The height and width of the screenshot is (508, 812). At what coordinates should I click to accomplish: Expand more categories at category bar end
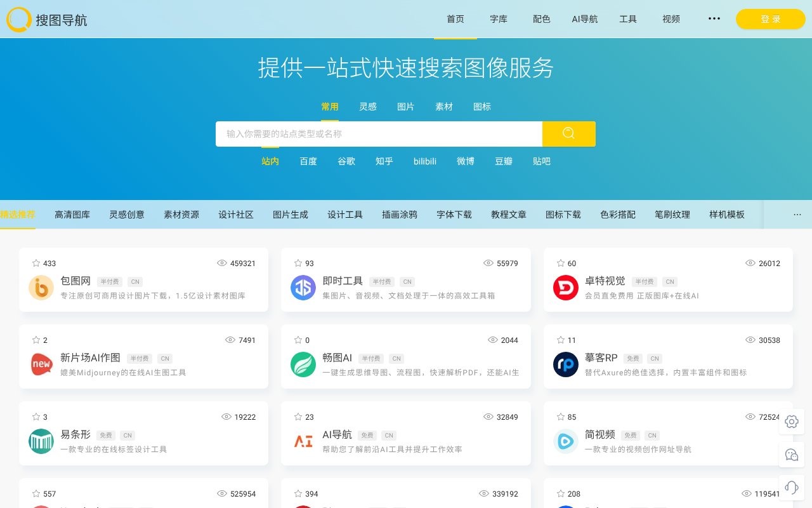(797, 215)
